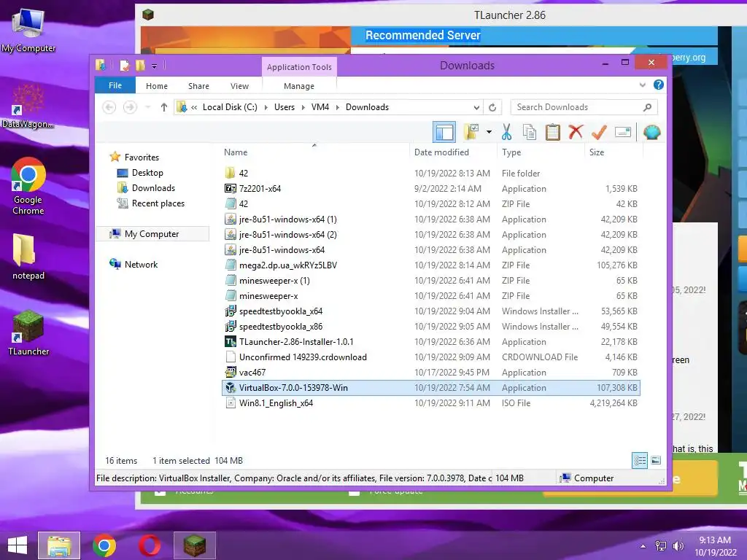This screenshot has height=560, width=747.
Task: Click the Google Chrome taskbar icon
Action: pyautogui.click(x=104, y=545)
